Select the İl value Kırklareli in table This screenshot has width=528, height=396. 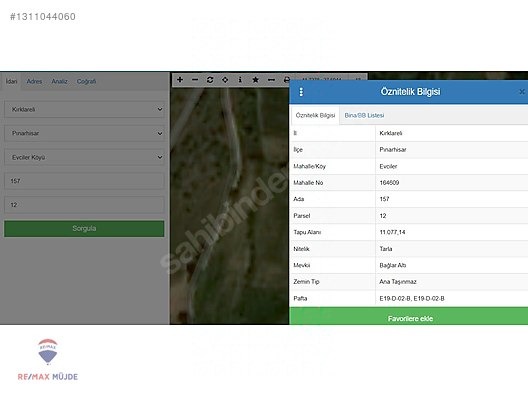tap(391, 133)
